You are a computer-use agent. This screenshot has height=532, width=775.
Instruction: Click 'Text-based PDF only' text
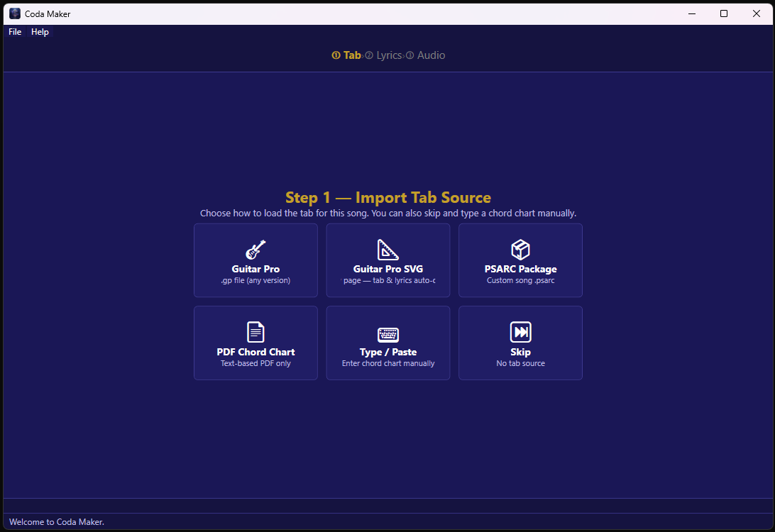[255, 364]
